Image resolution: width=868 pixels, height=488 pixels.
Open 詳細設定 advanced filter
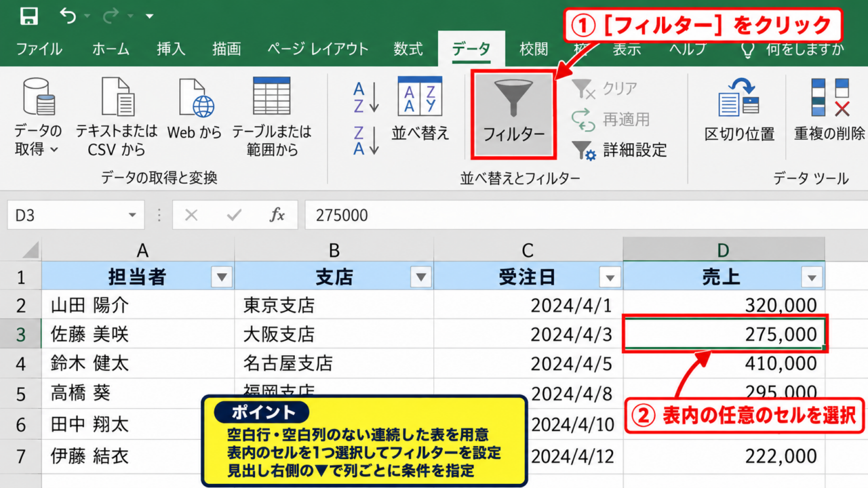point(619,150)
